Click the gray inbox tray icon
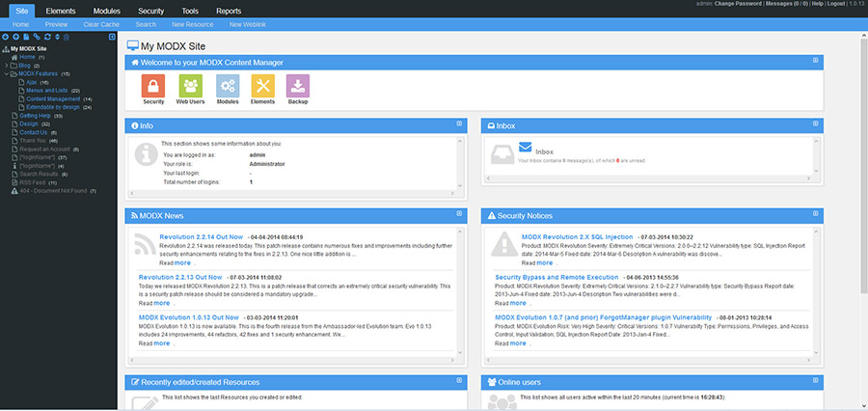The image size is (868, 411). point(502,154)
